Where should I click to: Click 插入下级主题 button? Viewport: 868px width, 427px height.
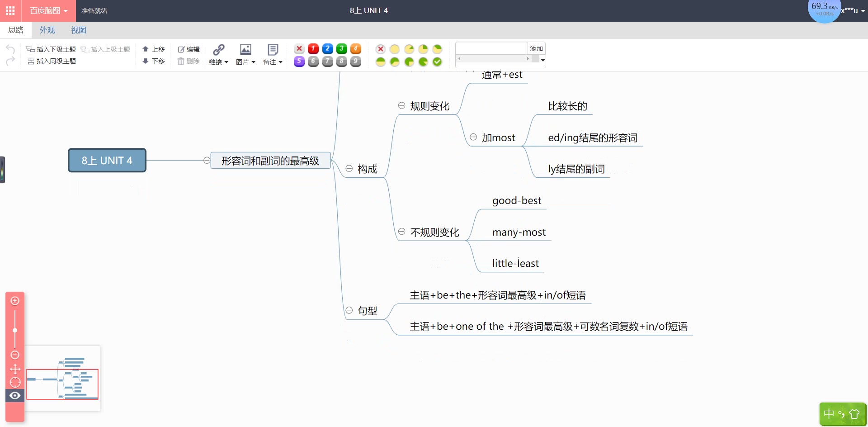[x=51, y=49]
